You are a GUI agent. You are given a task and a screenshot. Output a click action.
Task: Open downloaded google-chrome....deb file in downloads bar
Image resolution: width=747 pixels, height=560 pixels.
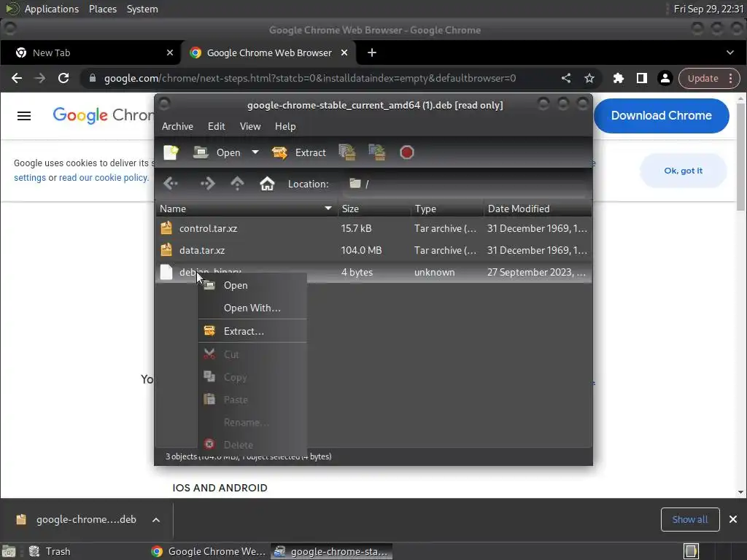77,519
